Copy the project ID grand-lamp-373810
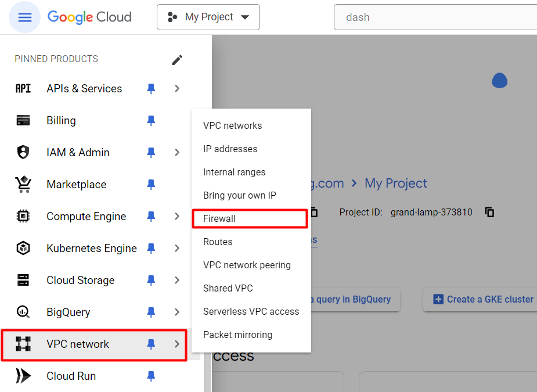Screen dimensions: 537x392 (x=490, y=213)
